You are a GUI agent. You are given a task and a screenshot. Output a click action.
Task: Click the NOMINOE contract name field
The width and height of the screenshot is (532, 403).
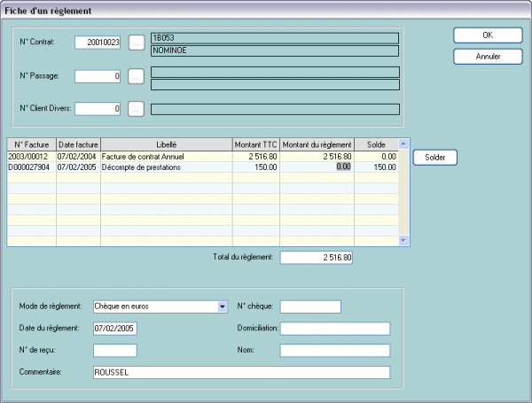tap(275, 50)
